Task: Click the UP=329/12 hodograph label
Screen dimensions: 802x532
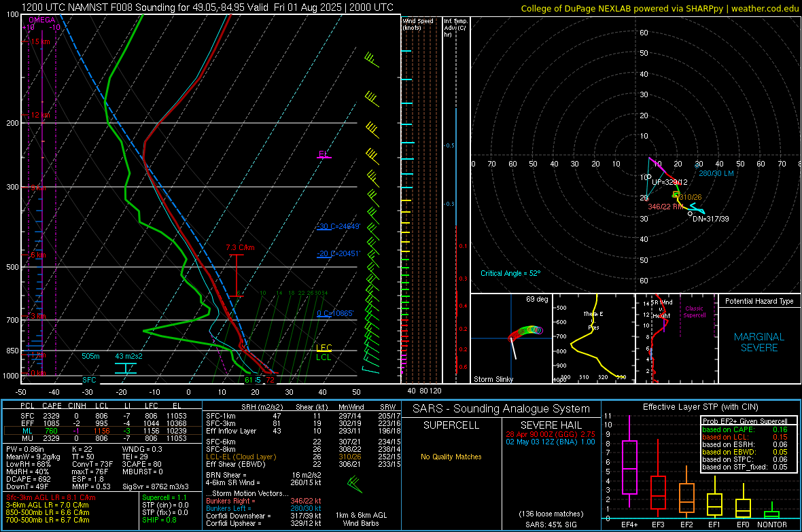Action: (669, 182)
